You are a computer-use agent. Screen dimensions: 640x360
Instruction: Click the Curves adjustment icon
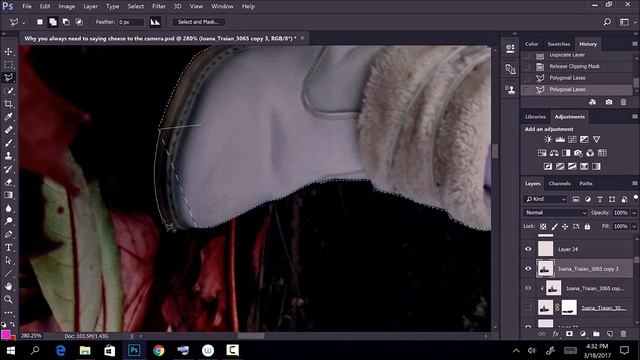click(x=572, y=140)
